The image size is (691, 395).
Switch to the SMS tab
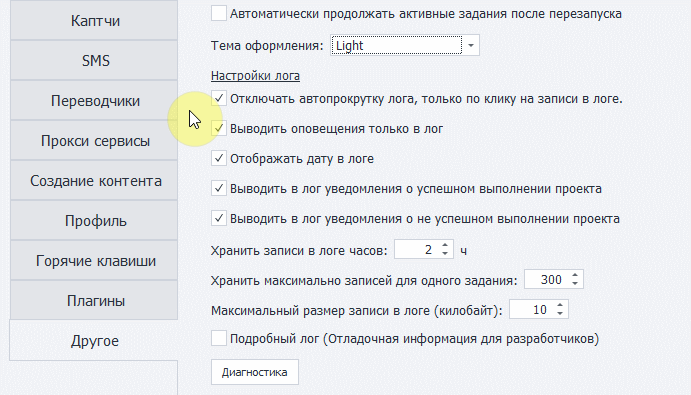pyautogui.click(x=94, y=60)
